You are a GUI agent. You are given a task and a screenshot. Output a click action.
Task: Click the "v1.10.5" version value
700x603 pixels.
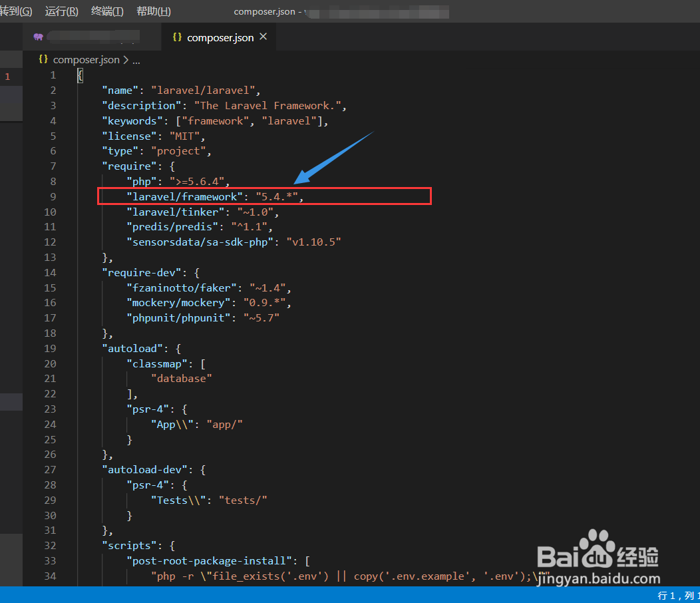313,242
